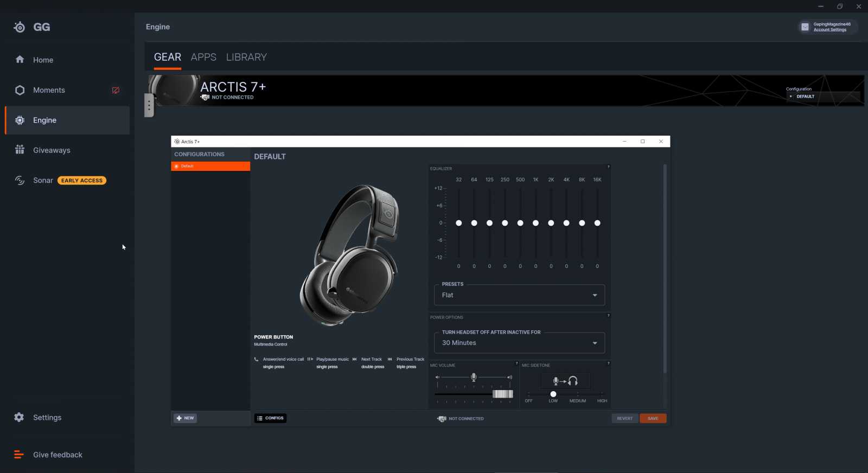Set mic sidetone to MEDIUM
Screen dimensions: 868x473
tap(578, 401)
